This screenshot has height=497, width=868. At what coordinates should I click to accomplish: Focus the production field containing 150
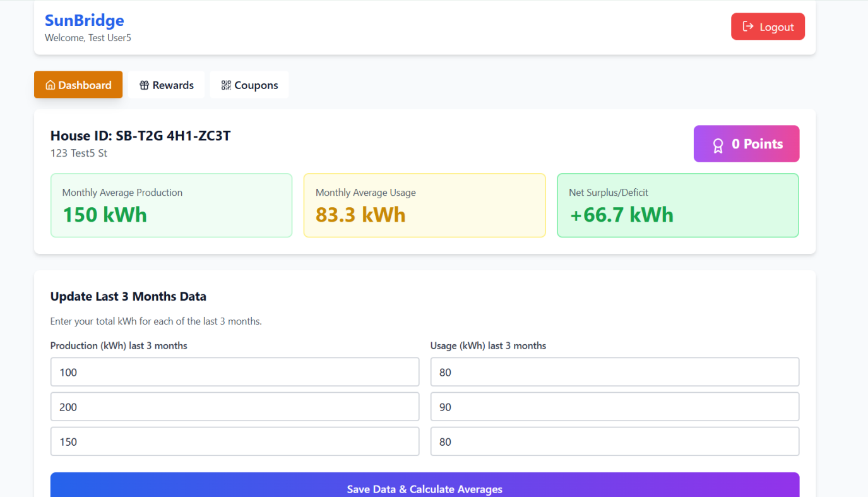coord(235,441)
